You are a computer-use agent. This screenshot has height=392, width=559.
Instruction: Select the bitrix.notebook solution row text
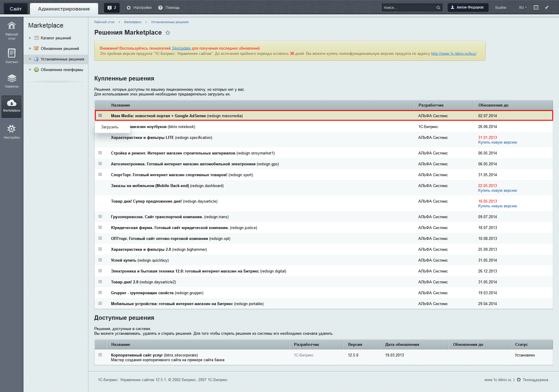coord(162,127)
